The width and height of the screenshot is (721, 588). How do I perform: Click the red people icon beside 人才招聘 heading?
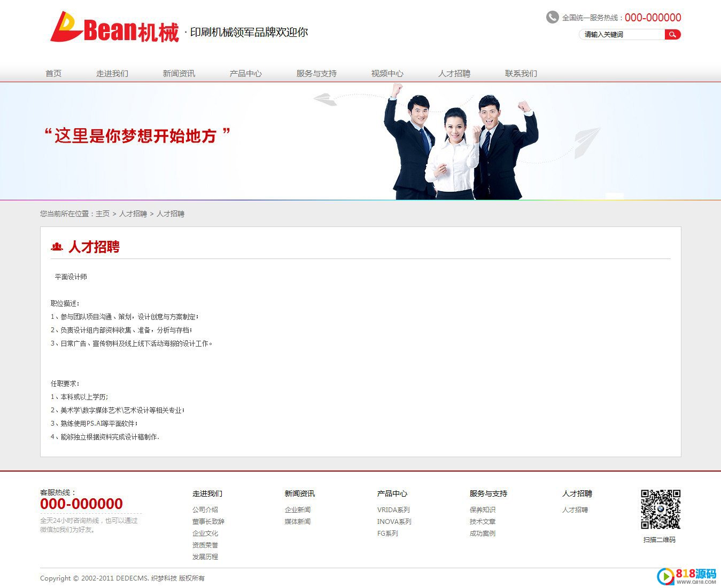pos(57,247)
